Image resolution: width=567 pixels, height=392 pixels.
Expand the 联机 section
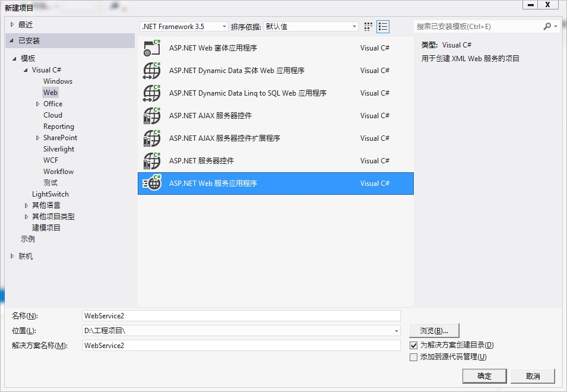[x=12, y=256]
